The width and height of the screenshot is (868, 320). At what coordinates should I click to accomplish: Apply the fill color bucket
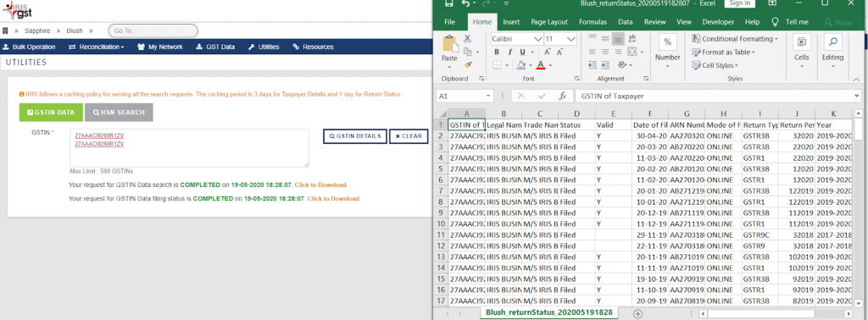pyautogui.click(x=520, y=65)
